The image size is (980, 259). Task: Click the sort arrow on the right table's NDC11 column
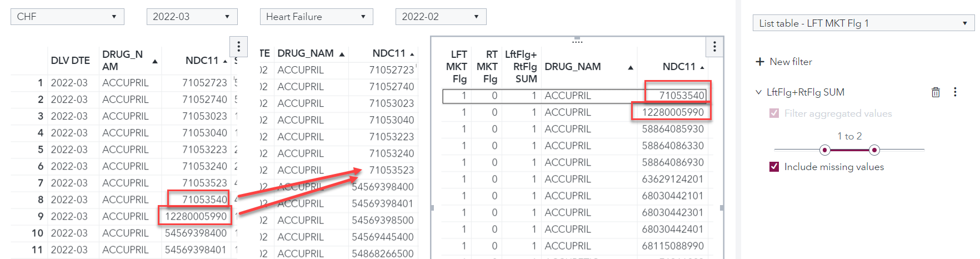(702, 68)
